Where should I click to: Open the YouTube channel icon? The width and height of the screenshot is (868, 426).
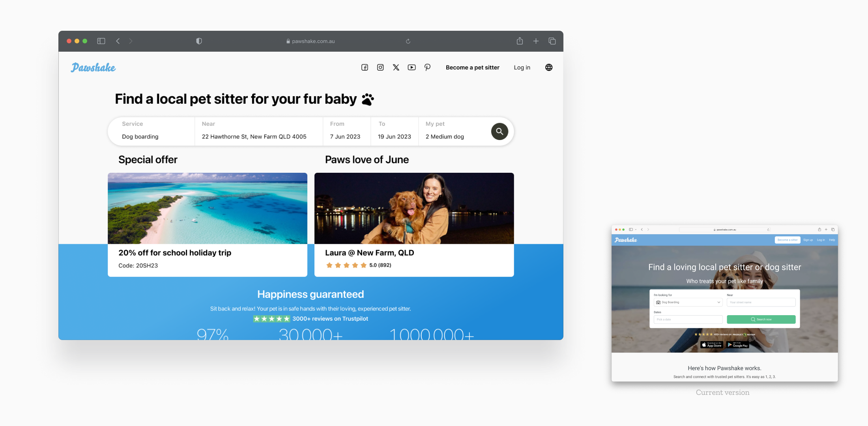click(412, 67)
